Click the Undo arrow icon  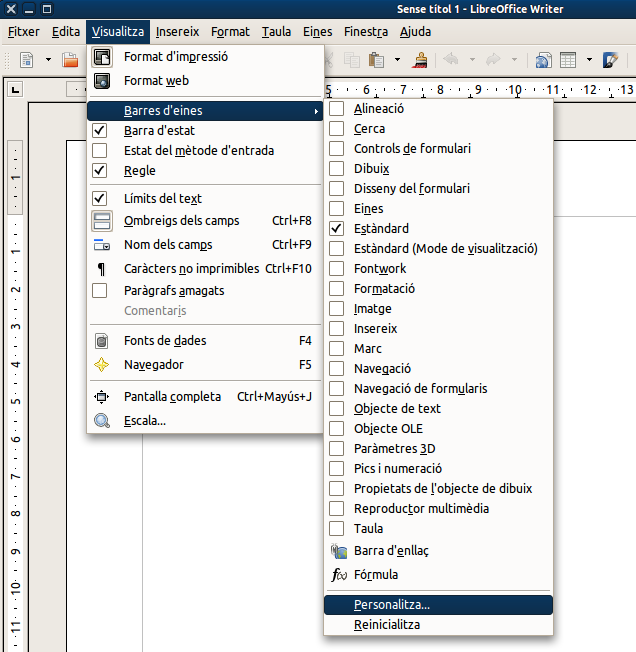point(451,59)
